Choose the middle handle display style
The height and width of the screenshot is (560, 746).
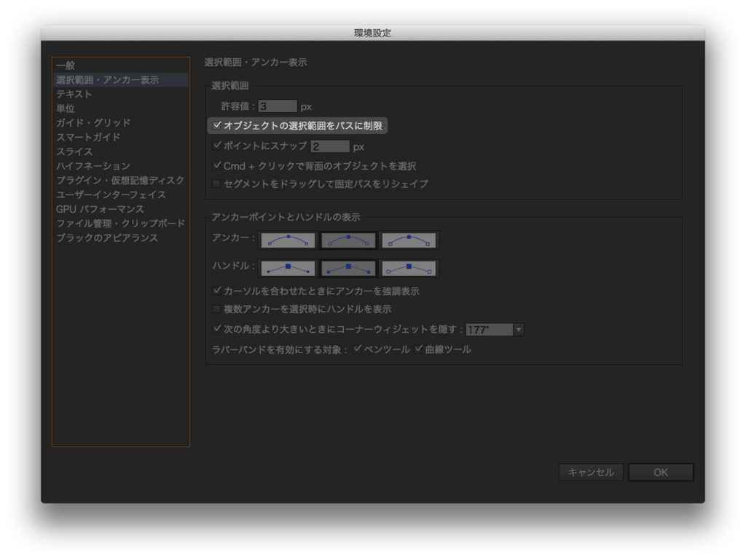[348, 268]
